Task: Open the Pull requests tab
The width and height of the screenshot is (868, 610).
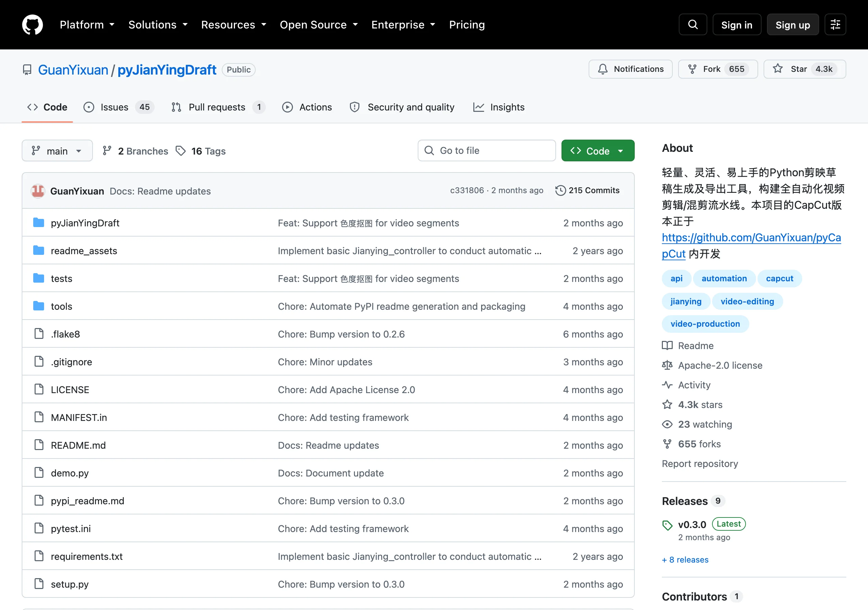Action: [218, 107]
